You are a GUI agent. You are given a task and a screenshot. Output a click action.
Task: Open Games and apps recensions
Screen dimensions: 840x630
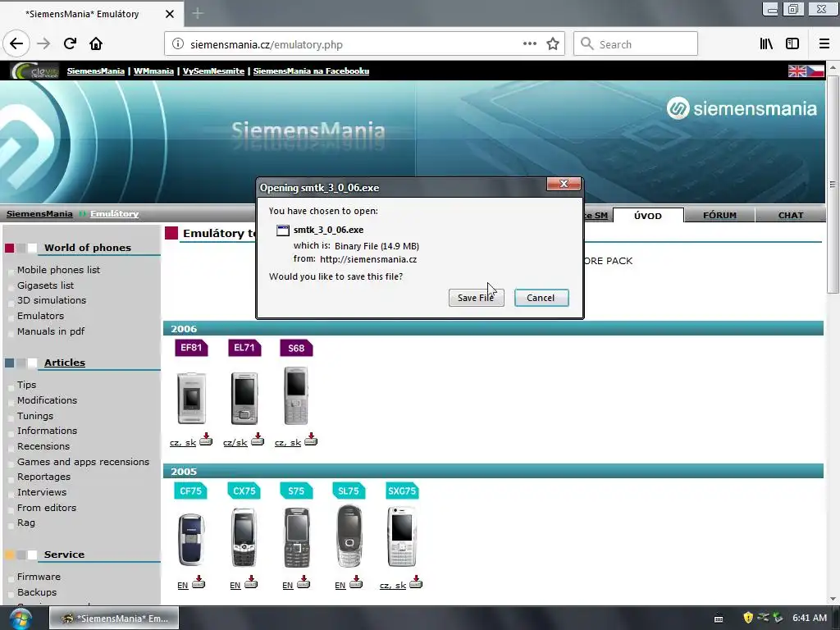[x=83, y=462]
